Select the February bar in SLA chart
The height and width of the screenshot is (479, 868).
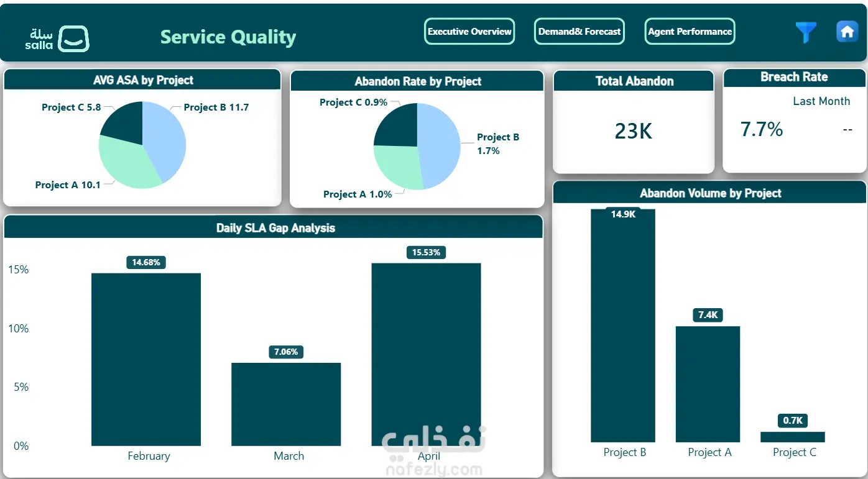(x=146, y=359)
